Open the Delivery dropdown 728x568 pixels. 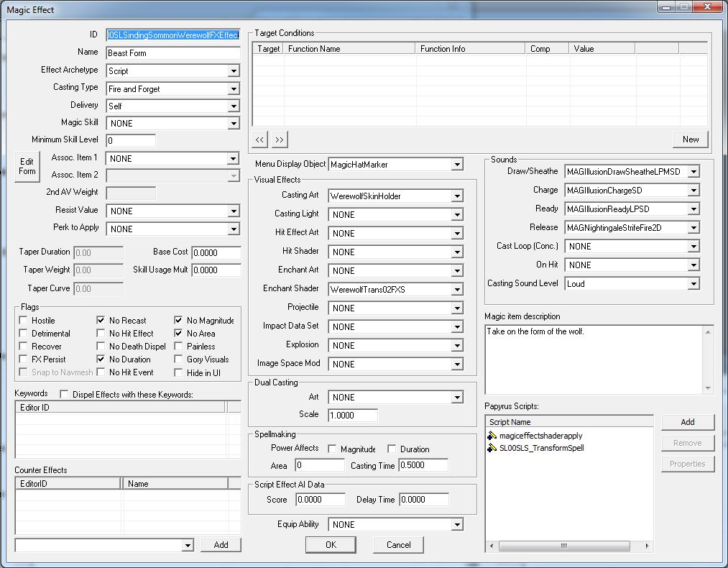click(234, 106)
